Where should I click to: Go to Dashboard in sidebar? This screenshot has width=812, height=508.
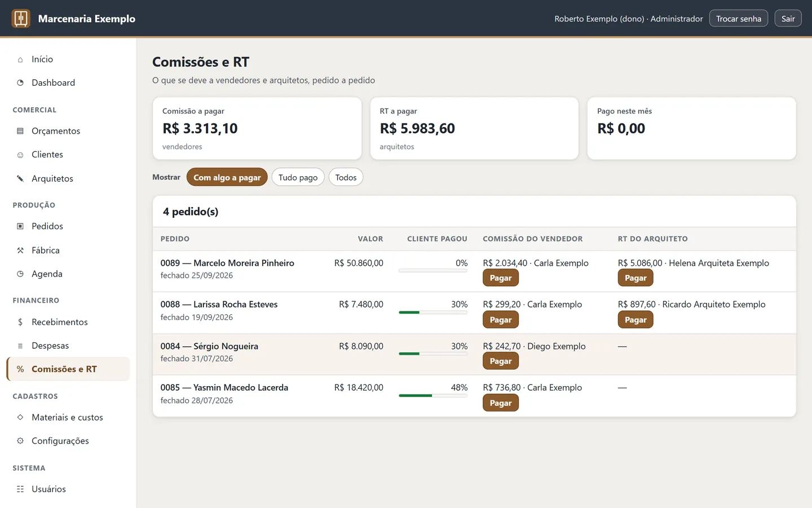tap(68, 83)
